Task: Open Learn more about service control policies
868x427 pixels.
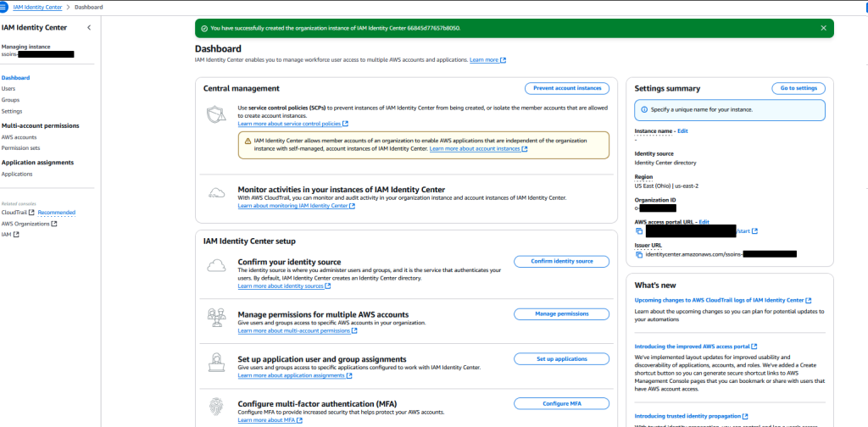Action: tap(292, 124)
